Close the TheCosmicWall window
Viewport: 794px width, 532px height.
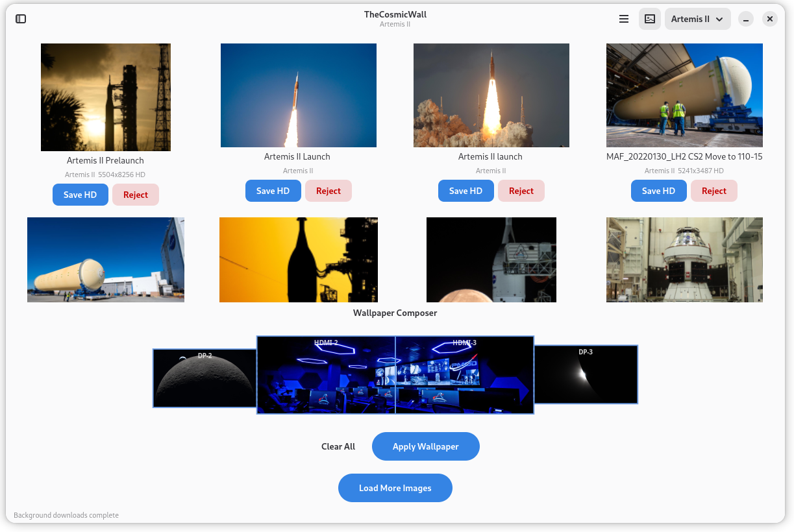point(770,19)
